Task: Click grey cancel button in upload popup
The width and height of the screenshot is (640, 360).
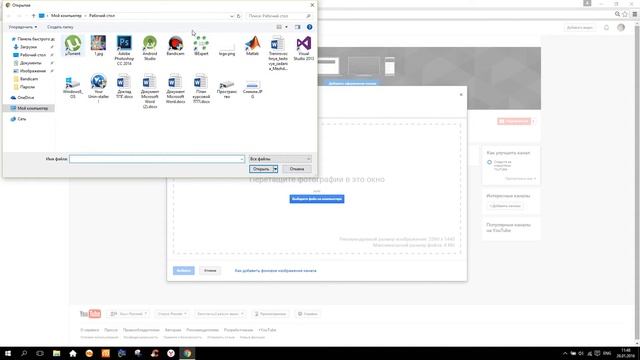Action: tap(210, 271)
